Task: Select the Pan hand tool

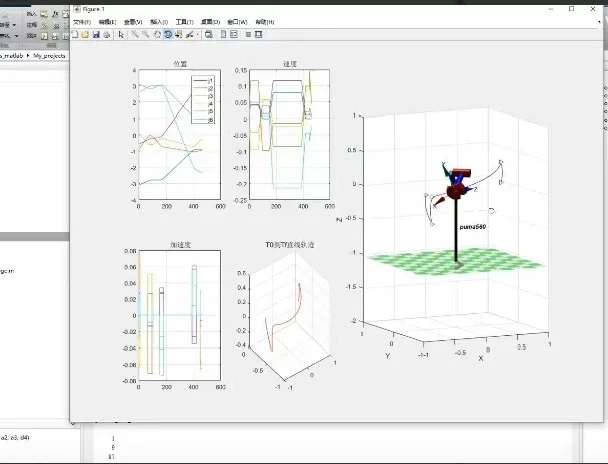Action: coord(157,34)
